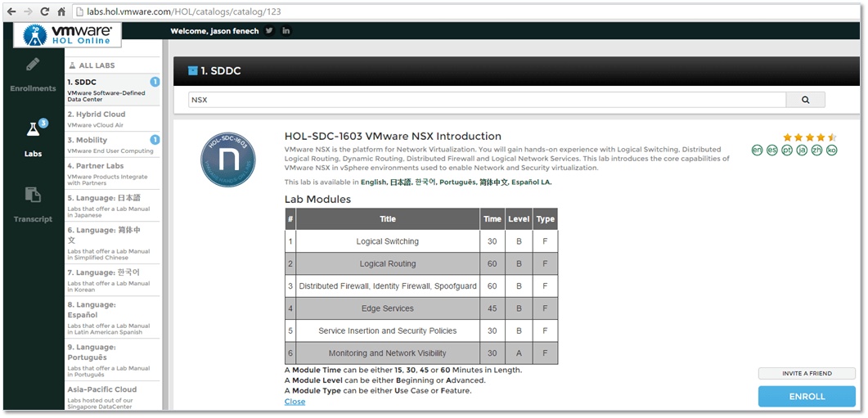The height and width of the screenshot is (418, 868).
Task: Select the 'ja' language icon
Action: pos(802,150)
